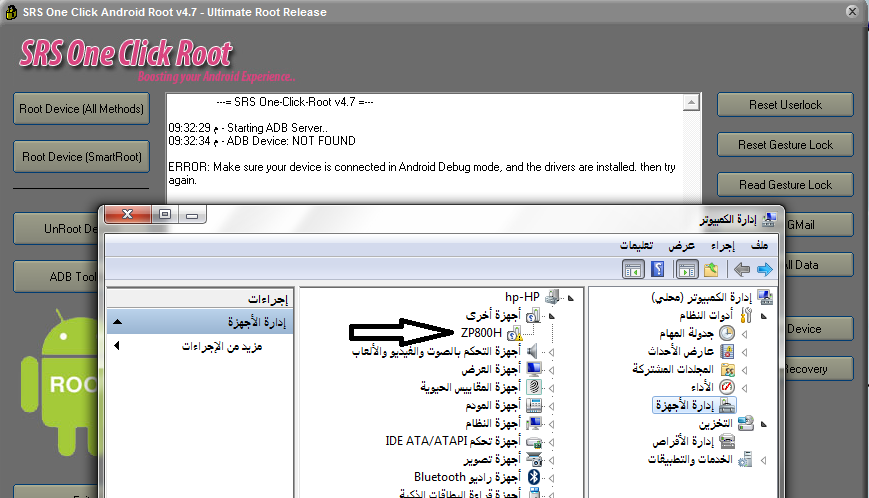This screenshot has height=498, width=869.
Task: Click the IDE ATA/ATAPI controller icon
Action: click(x=534, y=441)
